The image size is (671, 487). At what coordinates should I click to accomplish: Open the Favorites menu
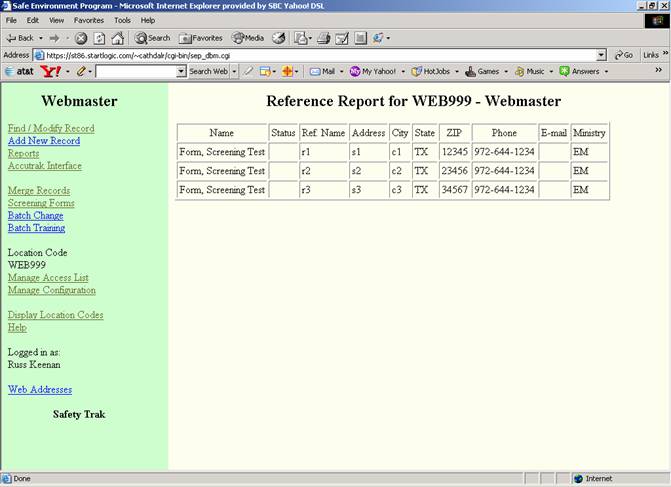pos(88,20)
